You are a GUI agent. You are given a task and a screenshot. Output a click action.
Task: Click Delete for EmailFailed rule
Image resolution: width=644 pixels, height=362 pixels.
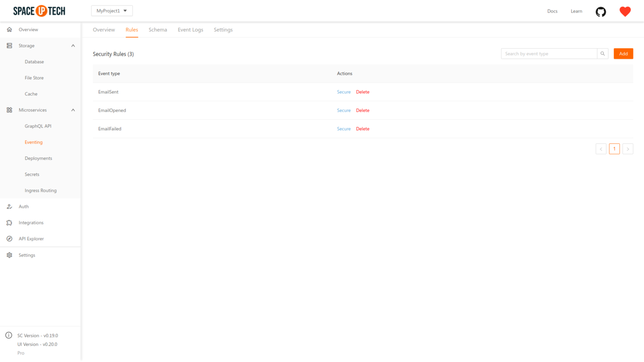pyautogui.click(x=363, y=129)
